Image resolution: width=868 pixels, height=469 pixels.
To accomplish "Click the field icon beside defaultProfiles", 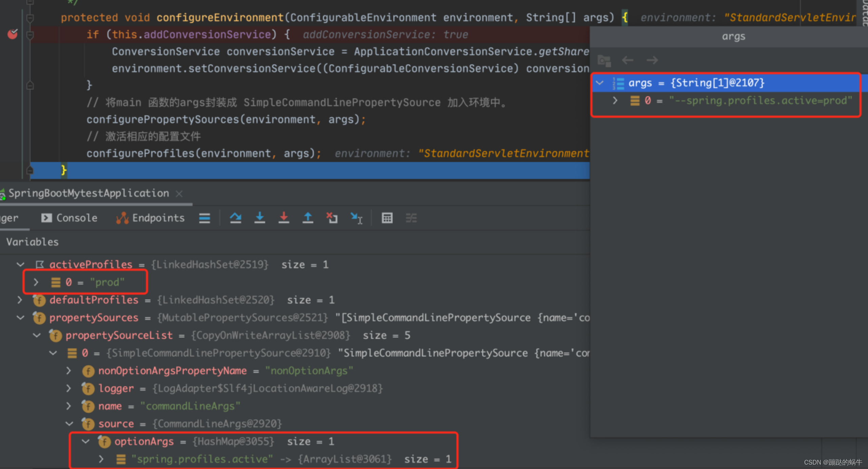I will point(39,300).
